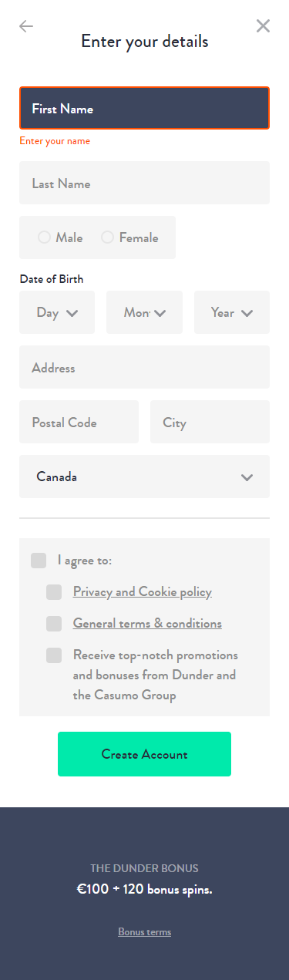Open the Month dropdown

coord(144,312)
